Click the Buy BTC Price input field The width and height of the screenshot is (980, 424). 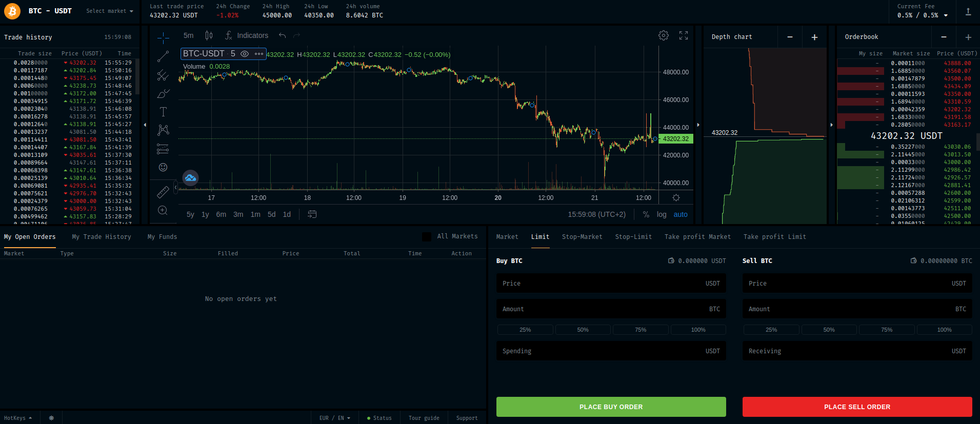point(611,284)
